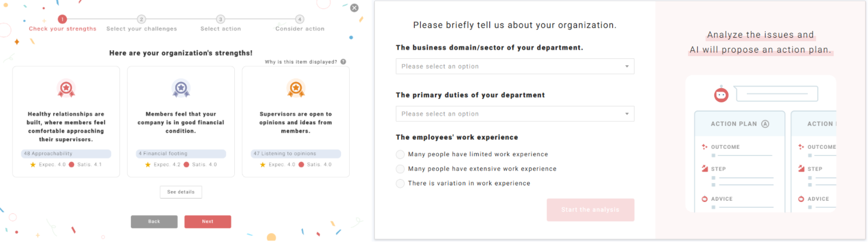Click the ADVICE icon in Action Plan A
868x242 pixels.
[x=705, y=199]
